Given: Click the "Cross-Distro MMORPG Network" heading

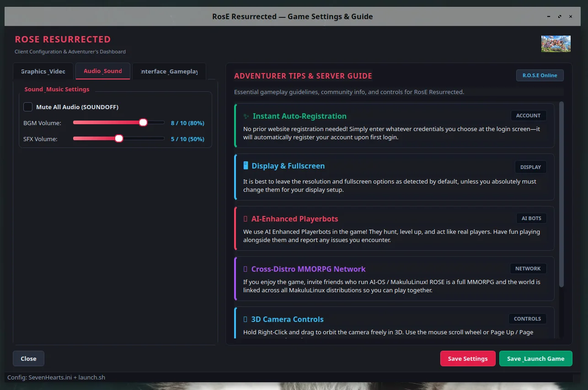Looking at the screenshot, I should click(x=309, y=269).
